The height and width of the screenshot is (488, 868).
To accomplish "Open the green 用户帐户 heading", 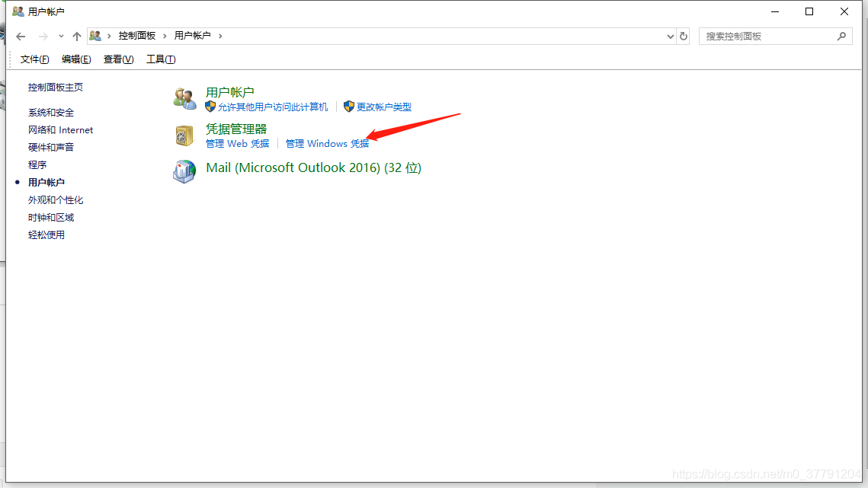I will pyautogui.click(x=229, y=92).
